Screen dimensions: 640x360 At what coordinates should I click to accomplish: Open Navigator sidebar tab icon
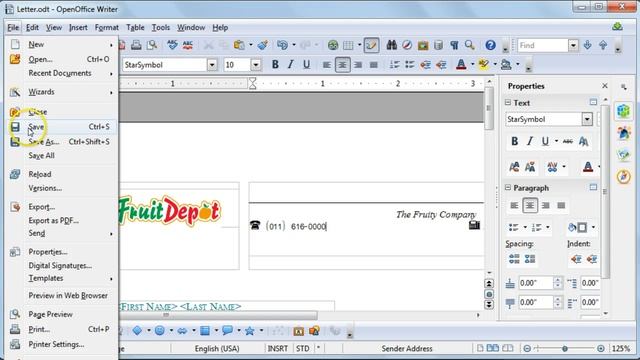point(623,177)
